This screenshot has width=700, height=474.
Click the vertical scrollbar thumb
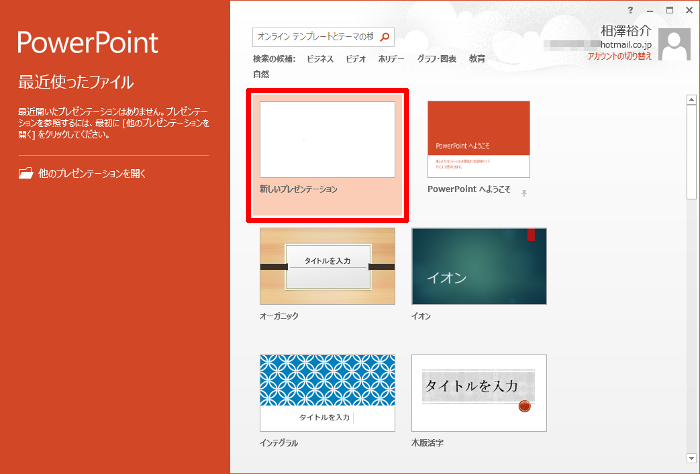tap(692, 152)
